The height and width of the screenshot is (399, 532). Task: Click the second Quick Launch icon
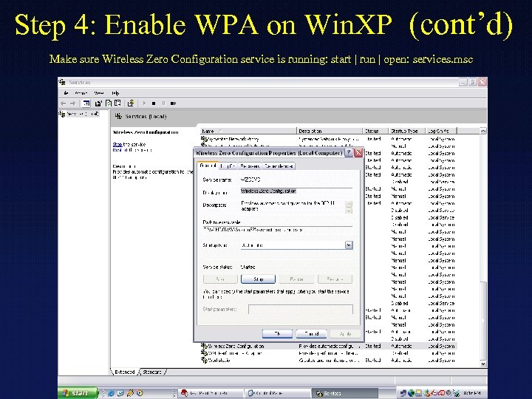click(x=120, y=393)
